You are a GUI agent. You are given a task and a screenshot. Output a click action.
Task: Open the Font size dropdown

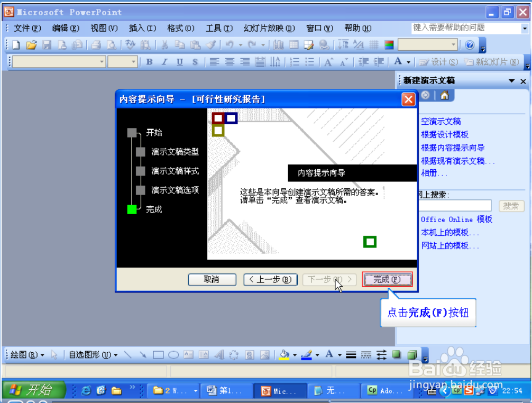point(133,62)
